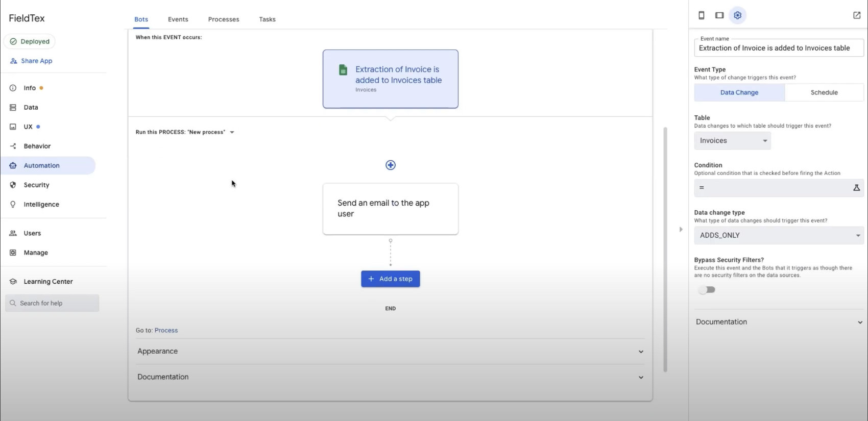Switch to the Events tab
The image size is (868, 421).
(x=178, y=19)
